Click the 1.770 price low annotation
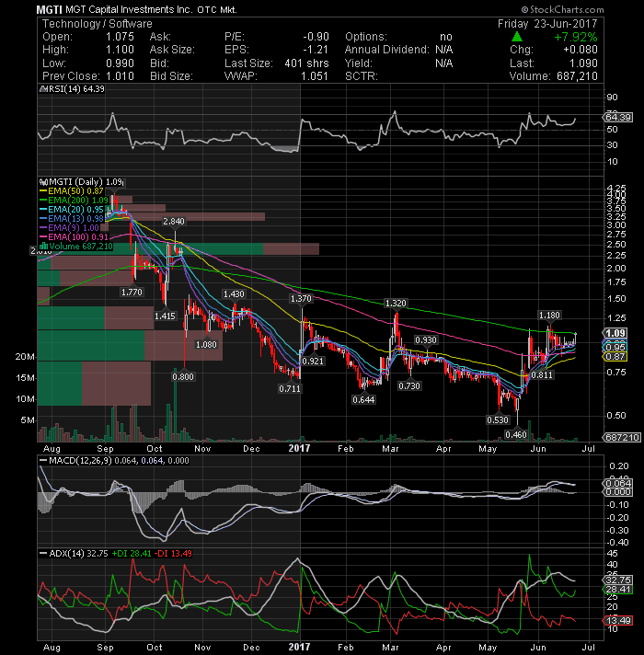This screenshot has width=644, height=655. pyautogui.click(x=132, y=293)
